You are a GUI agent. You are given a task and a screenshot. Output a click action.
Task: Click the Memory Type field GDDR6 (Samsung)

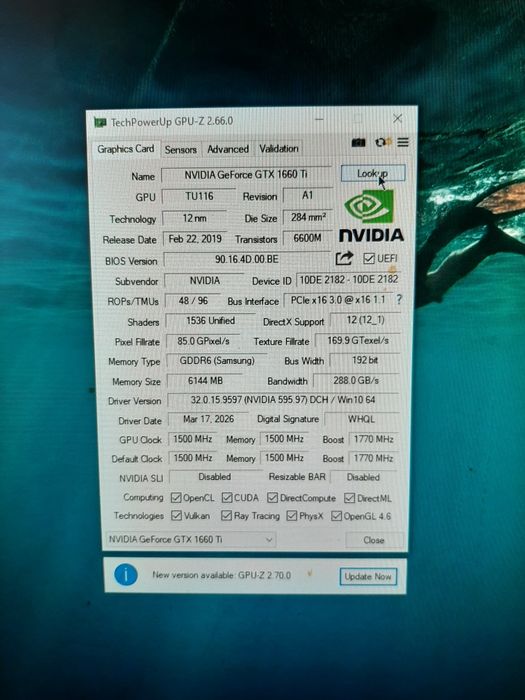tap(217, 361)
